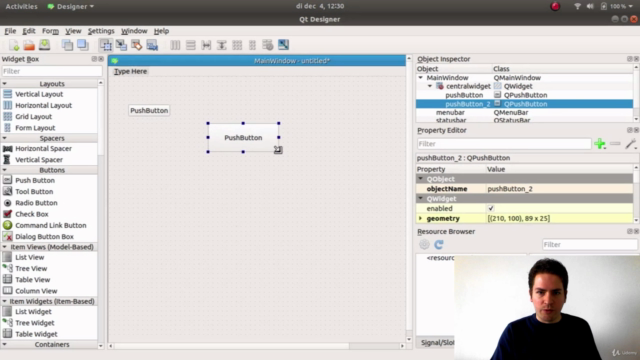Click the Widget Box filter field
Screen dimensions: 640x360
(52, 71)
